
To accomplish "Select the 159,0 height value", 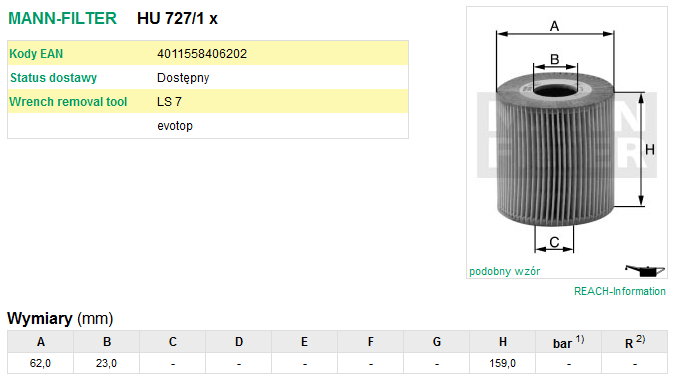I will point(503,363).
